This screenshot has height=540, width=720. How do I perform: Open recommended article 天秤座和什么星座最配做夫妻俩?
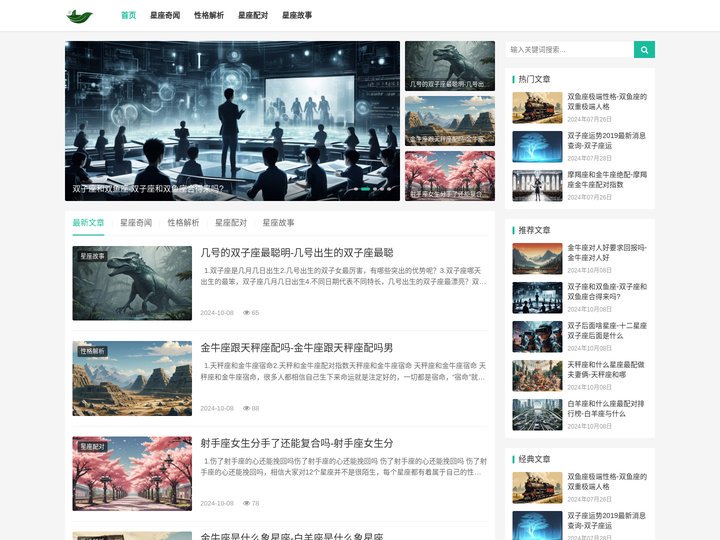tap(607, 370)
